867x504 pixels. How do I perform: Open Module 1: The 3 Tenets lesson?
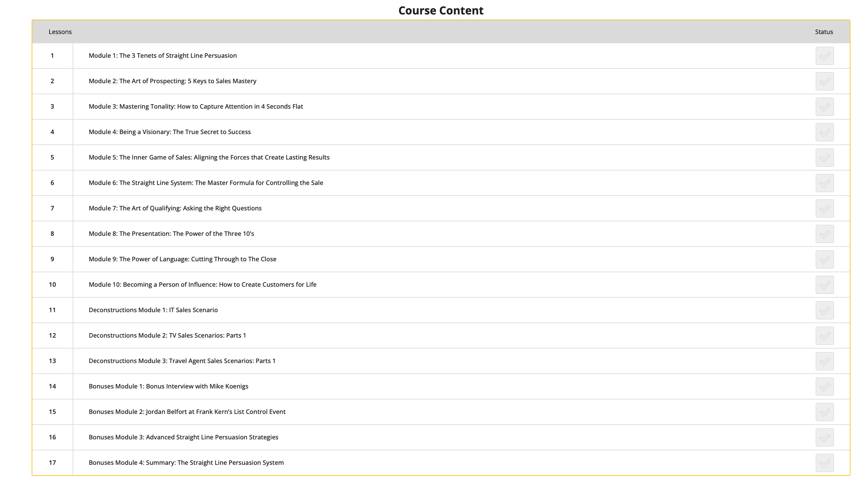point(163,56)
